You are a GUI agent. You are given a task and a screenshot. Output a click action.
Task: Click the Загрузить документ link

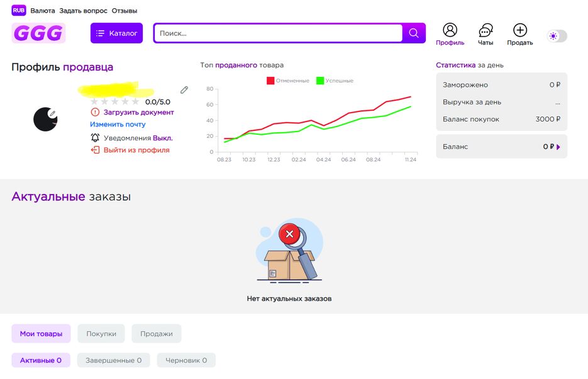pos(137,112)
